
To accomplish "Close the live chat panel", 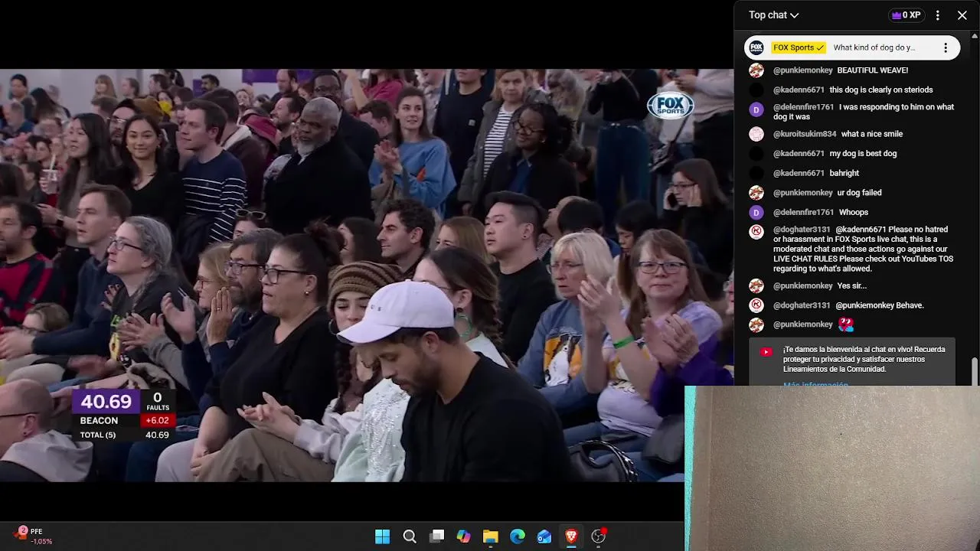I will 962,15.
